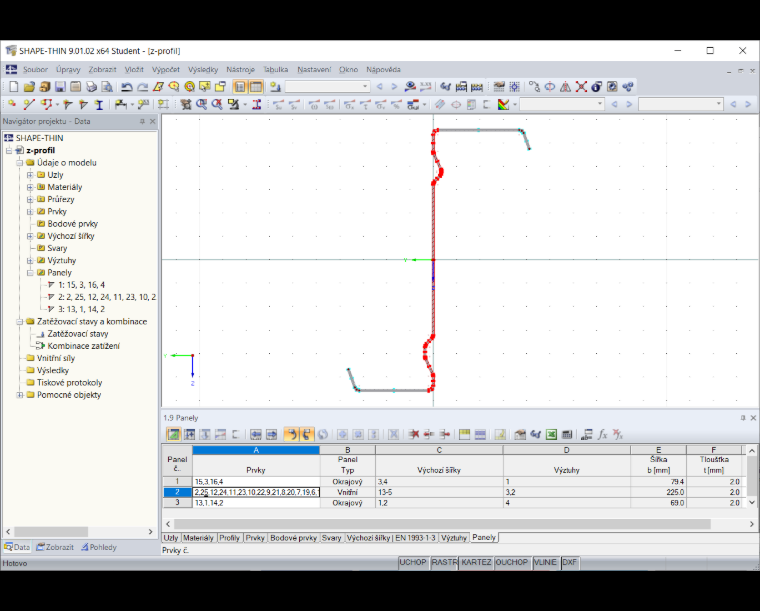Insert an I-section profile

coord(99,104)
